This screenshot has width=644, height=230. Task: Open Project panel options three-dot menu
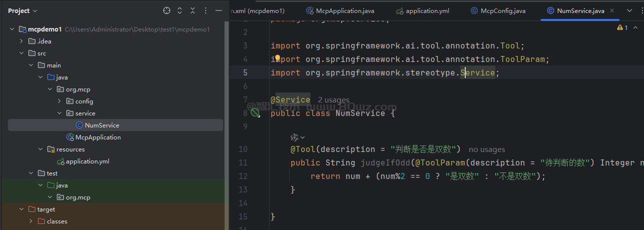(206, 10)
